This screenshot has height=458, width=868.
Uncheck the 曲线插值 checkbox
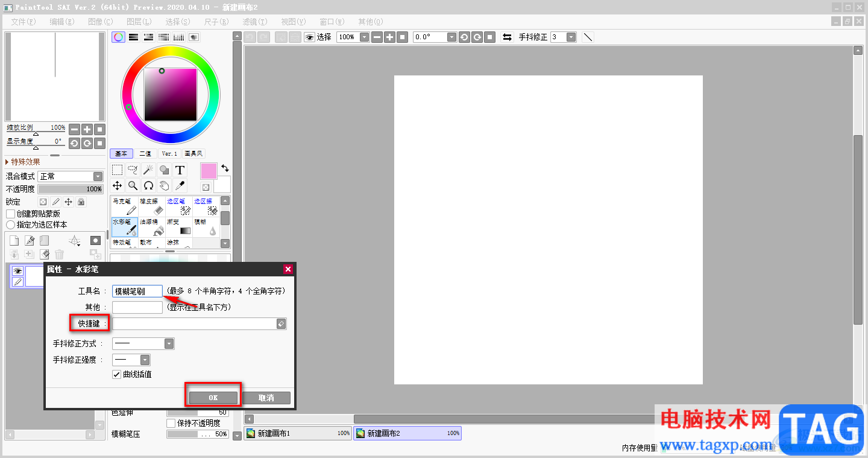coord(117,374)
